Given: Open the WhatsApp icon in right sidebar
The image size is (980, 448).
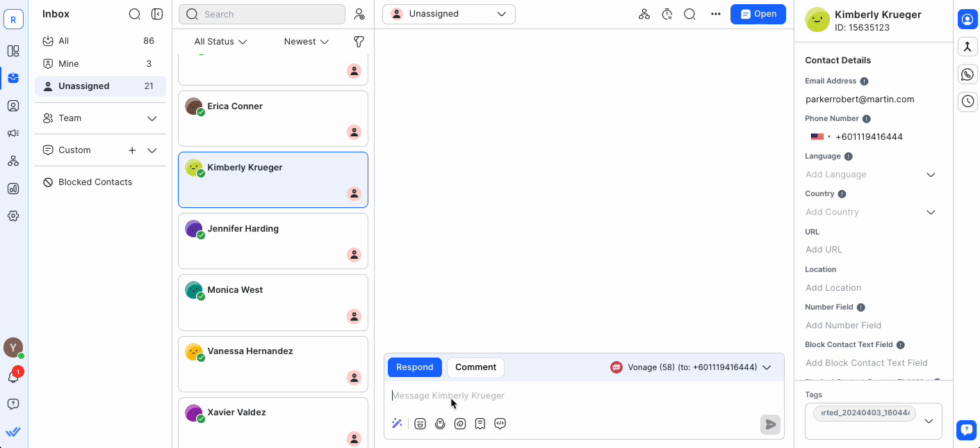Looking at the screenshot, I should click(967, 74).
